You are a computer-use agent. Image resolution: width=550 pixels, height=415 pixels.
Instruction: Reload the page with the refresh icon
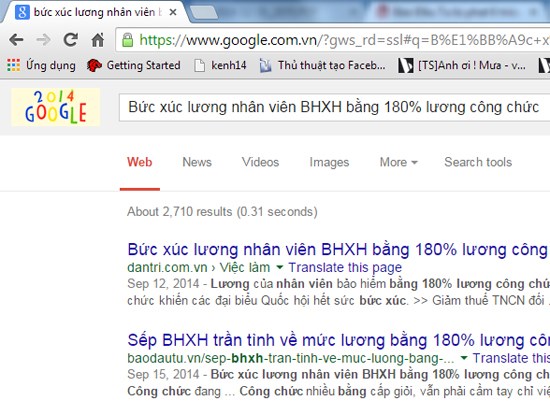pyautogui.click(x=71, y=40)
